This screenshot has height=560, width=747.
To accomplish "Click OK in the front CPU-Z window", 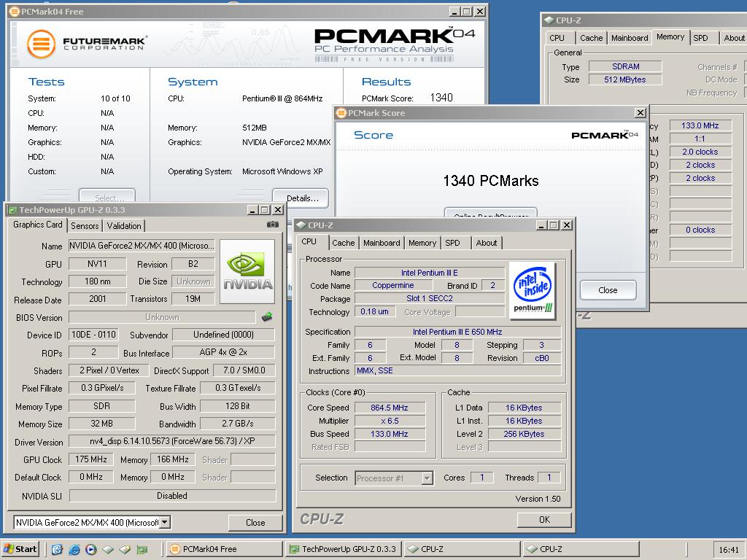I will pyautogui.click(x=544, y=519).
